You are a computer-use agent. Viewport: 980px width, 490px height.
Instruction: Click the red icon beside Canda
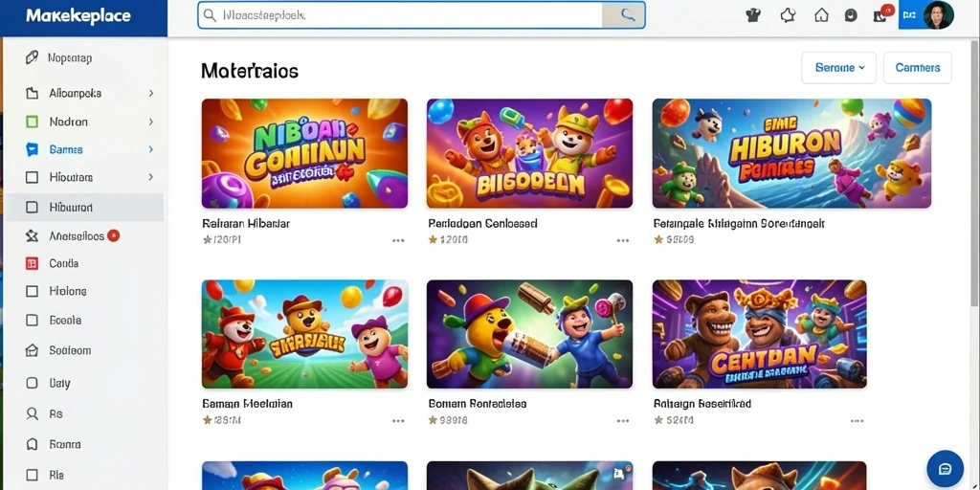(32, 264)
